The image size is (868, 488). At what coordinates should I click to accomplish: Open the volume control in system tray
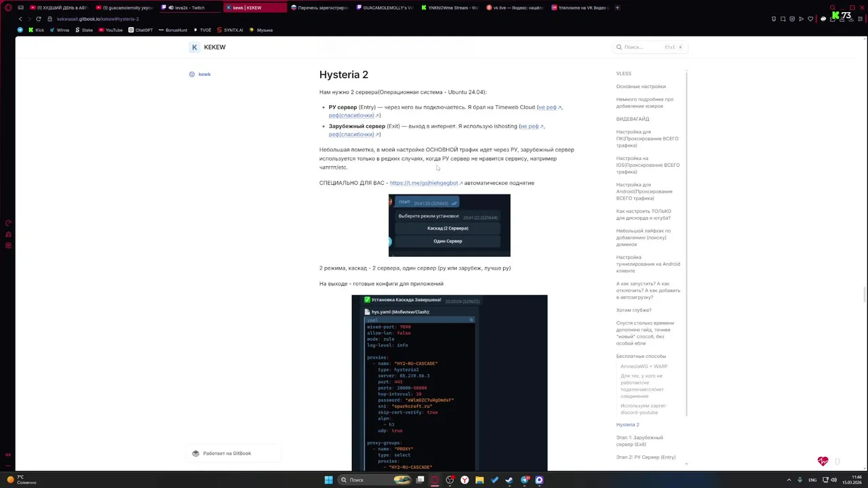pos(833,480)
